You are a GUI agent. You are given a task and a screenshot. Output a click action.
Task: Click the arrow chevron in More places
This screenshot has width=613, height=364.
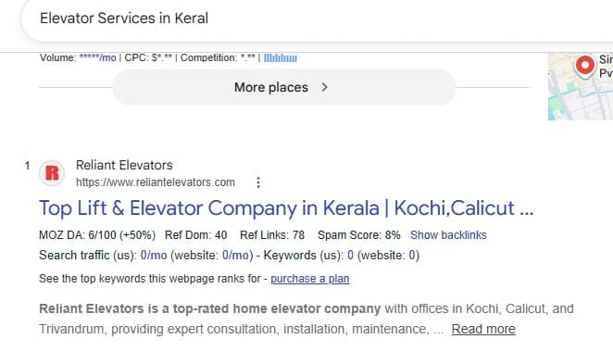(x=324, y=87)
